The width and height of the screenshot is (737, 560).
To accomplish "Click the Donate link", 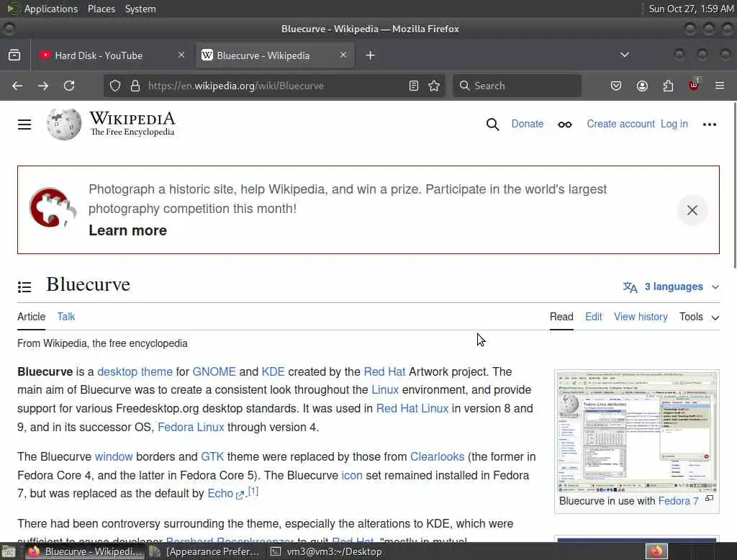I will (528, 124).
